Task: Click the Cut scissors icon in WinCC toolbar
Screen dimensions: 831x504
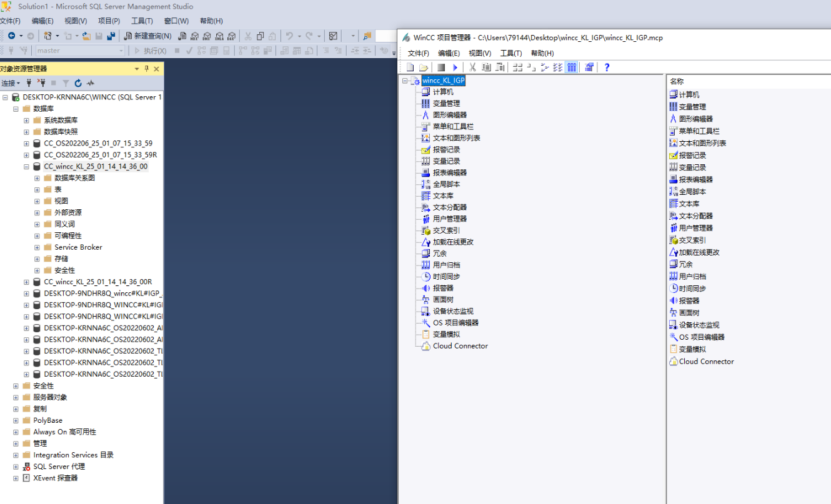Action: 472,67
